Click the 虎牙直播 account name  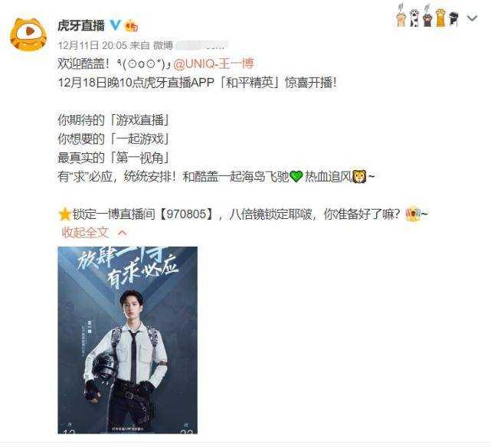click(81, 25)
